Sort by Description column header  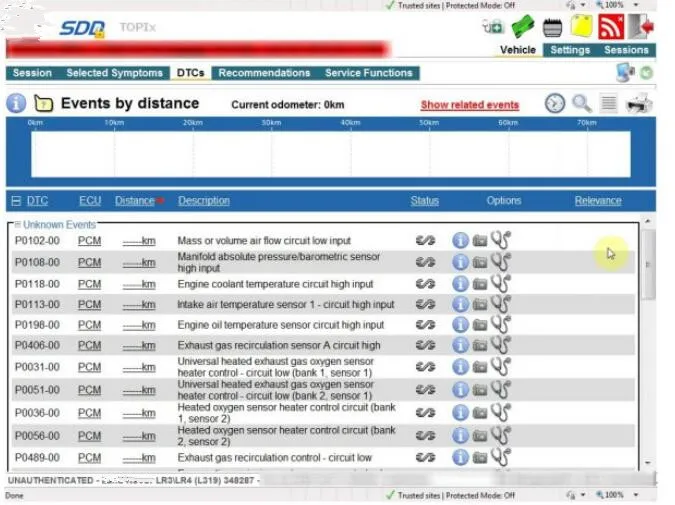(x=204, y=201)
